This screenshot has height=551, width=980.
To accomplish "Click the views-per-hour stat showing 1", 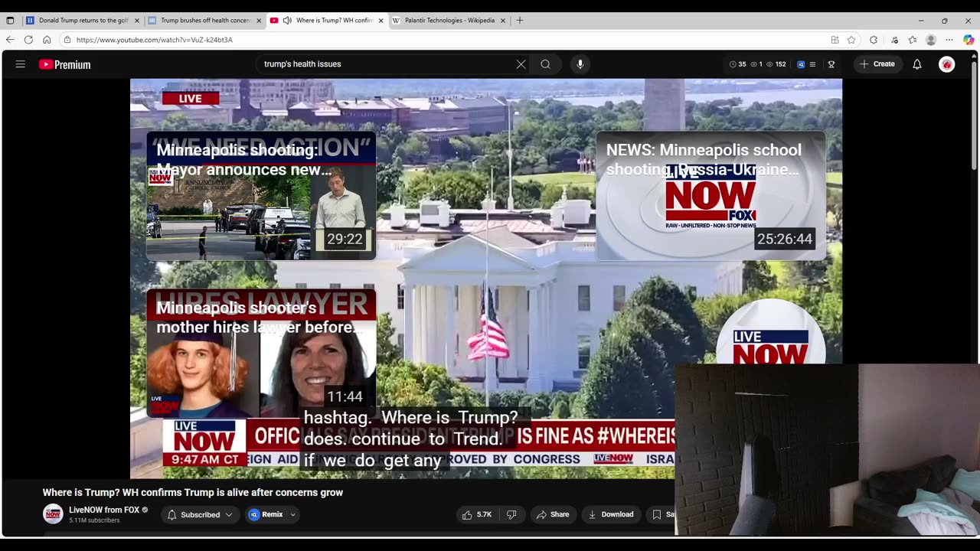I will point(756,64).
